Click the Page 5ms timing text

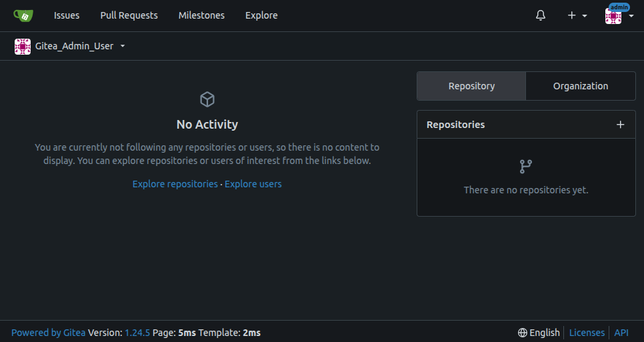[x=174, y=333]
